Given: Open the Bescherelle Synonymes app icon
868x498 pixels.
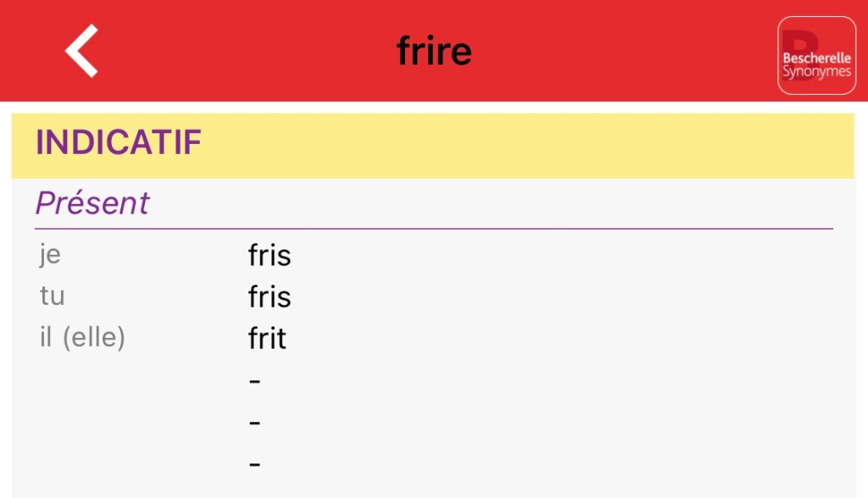Looking at the screenshot, I should point(816,55).
